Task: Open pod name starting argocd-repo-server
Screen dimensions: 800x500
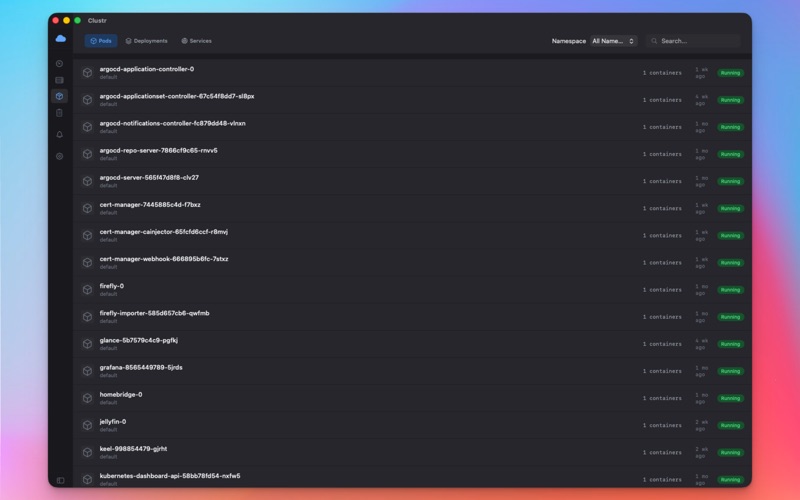Action: pyautogui.click(x=158, y=150)
